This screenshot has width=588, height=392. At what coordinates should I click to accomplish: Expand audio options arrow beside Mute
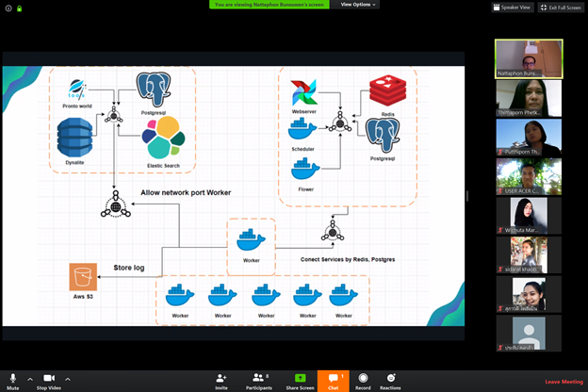click(30, 378)
